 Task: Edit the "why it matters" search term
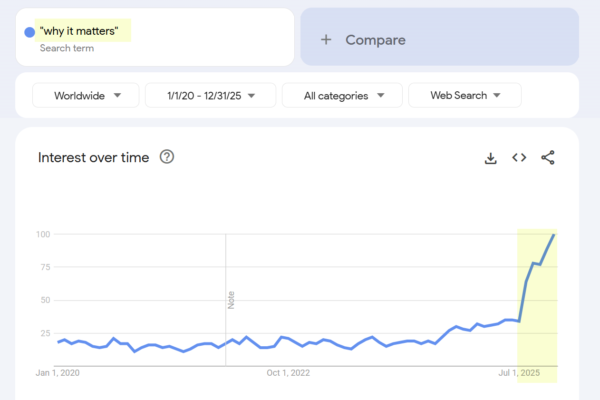pyautogui.click(x=85, y=32)
